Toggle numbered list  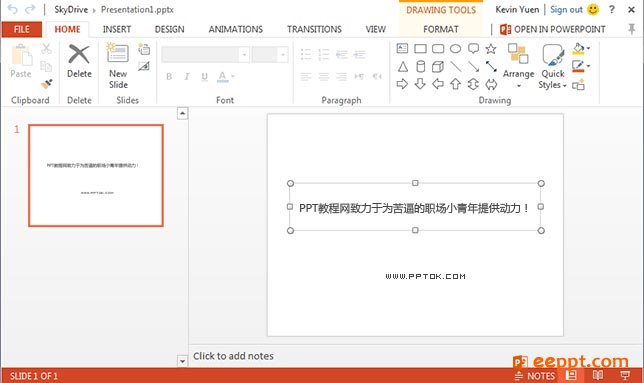[x=324, y=54]
